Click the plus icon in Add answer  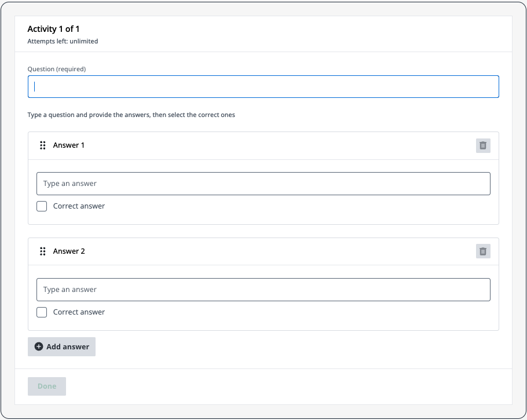(39, 347)
